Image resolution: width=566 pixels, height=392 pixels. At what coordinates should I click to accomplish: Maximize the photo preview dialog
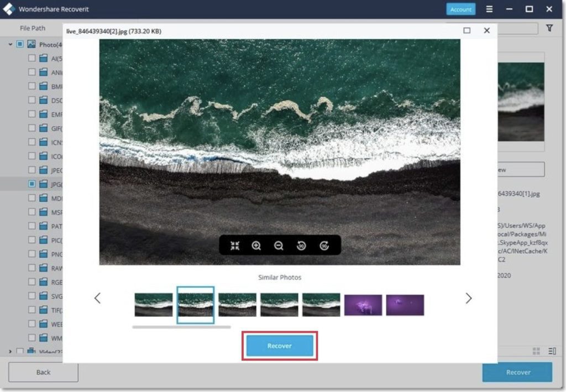click(x=467, y=30)
